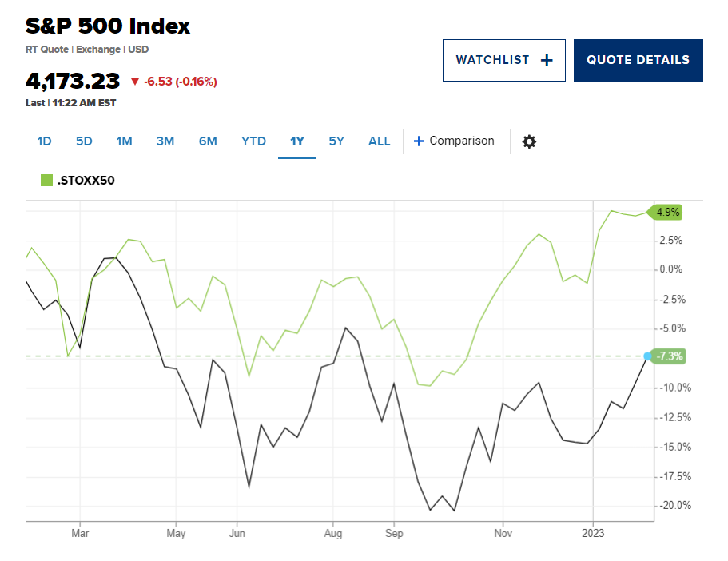Select the 1D time range
Viewport: 728px width, 561px height.
point(44,141)
